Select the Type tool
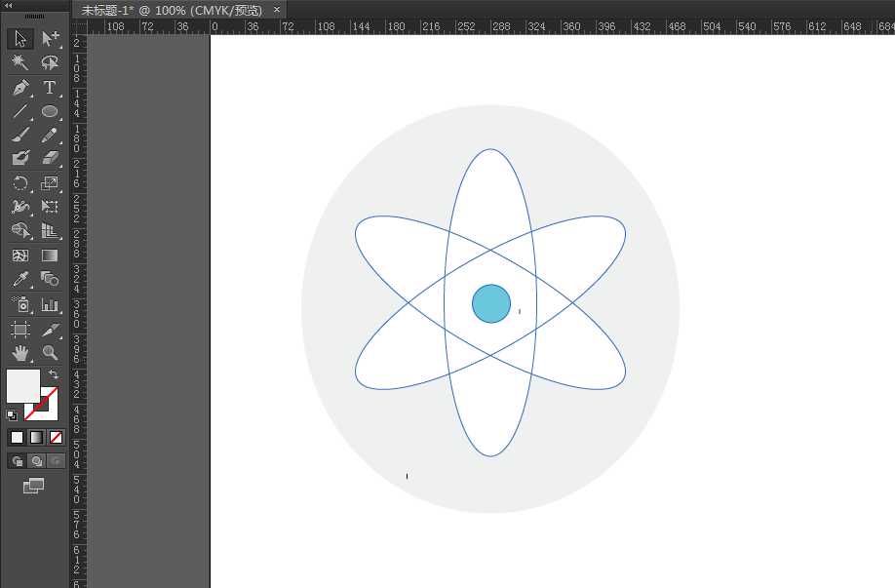This screenshot has height=588, width=895. [51, 87]
